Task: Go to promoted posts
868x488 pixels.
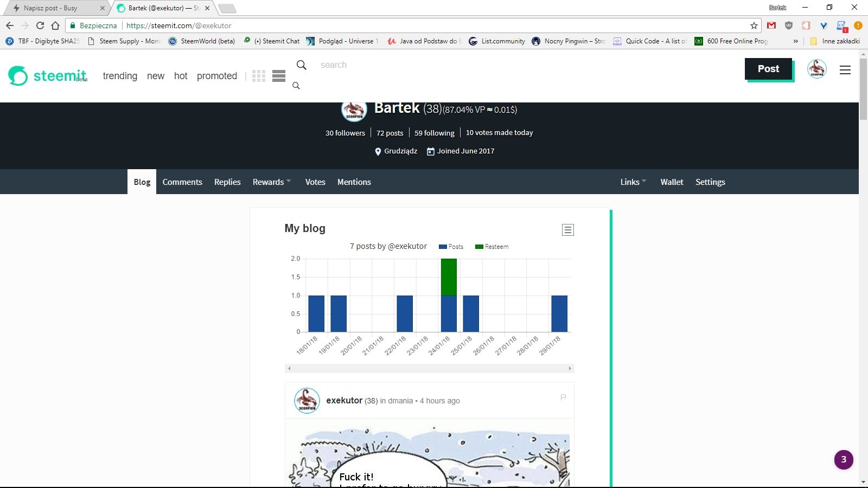Action: (217, 76)
